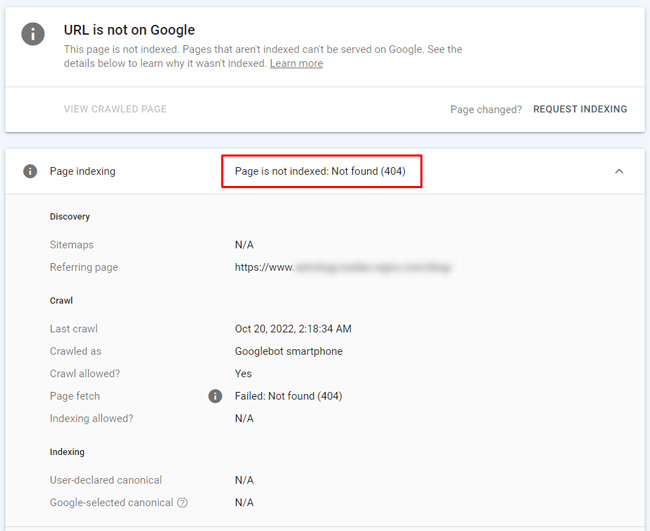Select the Last crawl date value
The height and width of the screenshot is (531, 650).
[293, 329]
